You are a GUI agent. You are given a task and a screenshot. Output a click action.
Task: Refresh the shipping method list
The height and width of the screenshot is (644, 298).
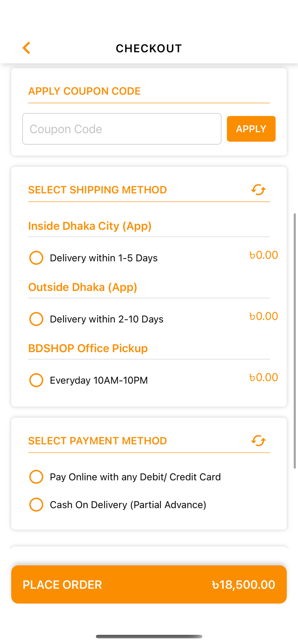point(258,190)
